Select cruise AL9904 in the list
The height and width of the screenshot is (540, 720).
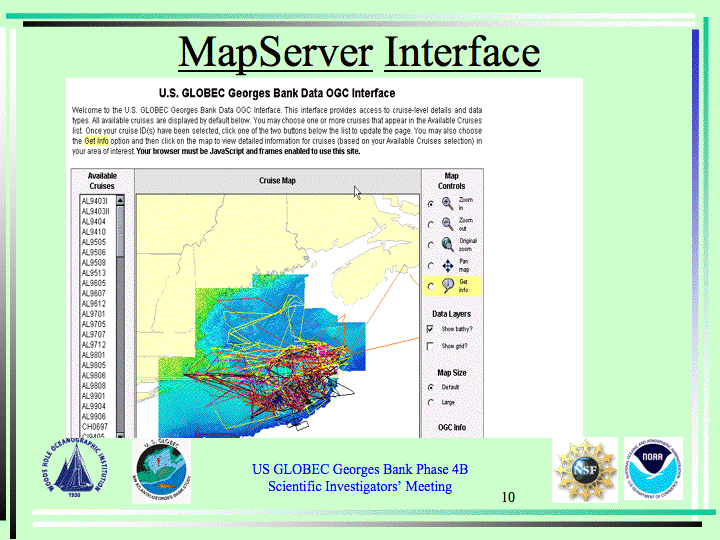tap(94, 406)
